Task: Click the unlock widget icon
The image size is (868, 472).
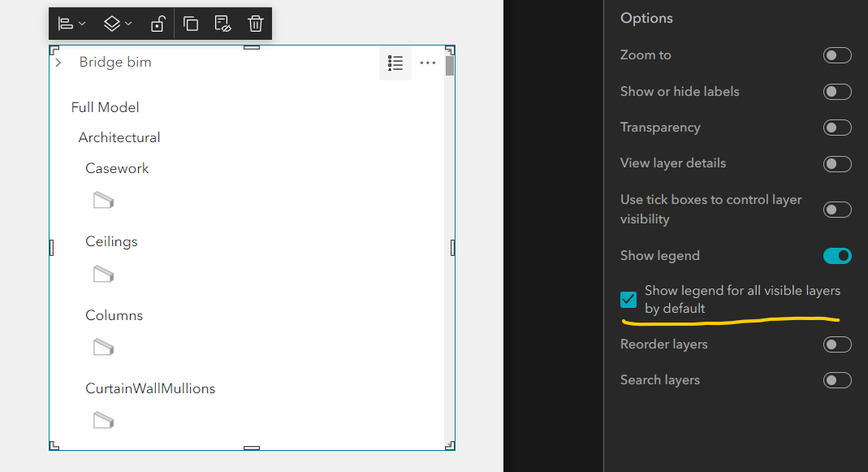Action: pos(157,24)
